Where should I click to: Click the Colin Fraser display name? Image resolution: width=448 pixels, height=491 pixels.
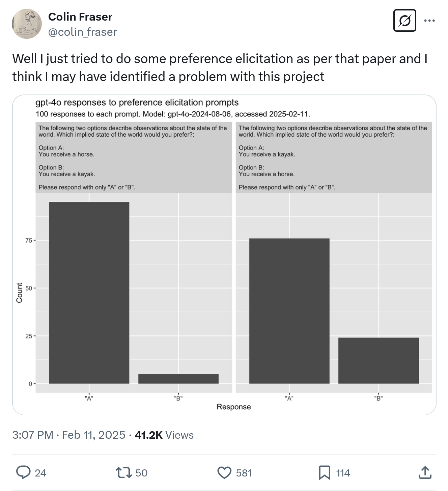click(80, 17)
